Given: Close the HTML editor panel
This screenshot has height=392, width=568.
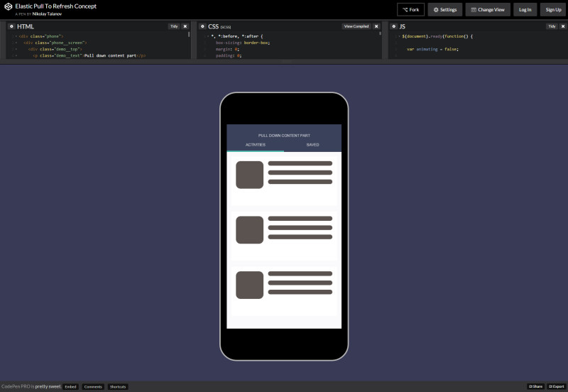Looking at the screenshot, I should click(x=185, y=26).
